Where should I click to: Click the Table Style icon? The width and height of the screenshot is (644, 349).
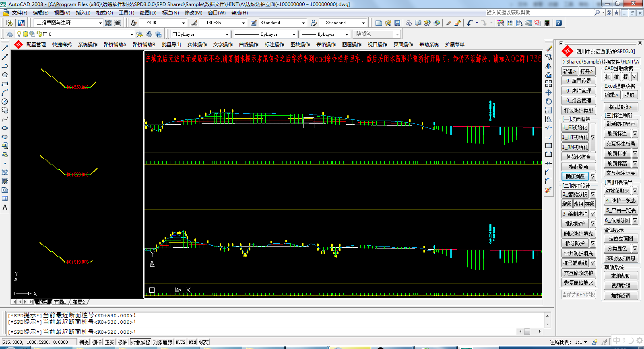(254, 23)
